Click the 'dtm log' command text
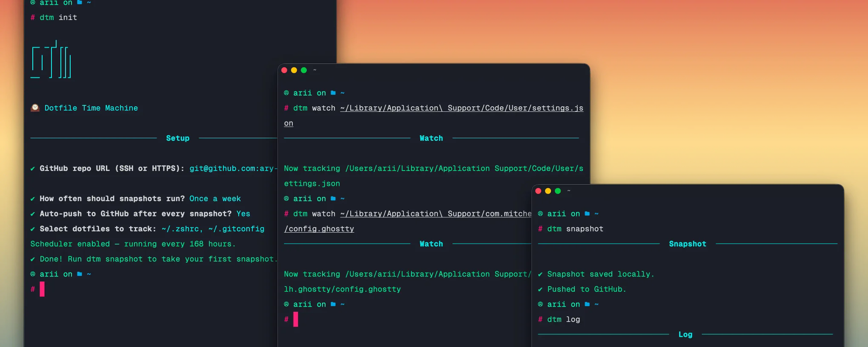The image size is (868, 347). [563, 319]
